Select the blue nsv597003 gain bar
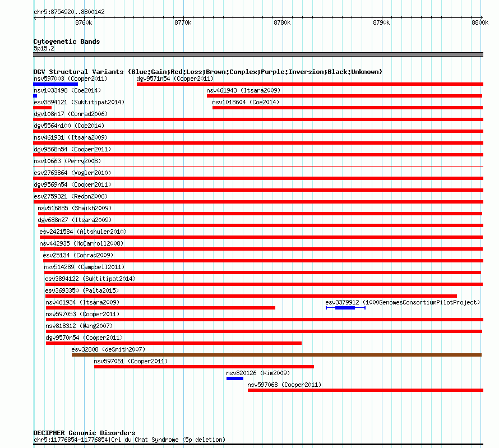The image size is (499, 448). tap(56, 84)
